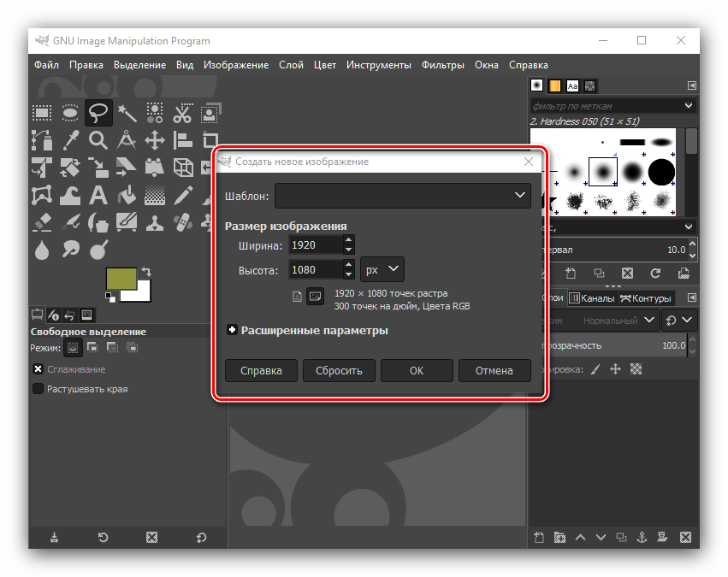Viewport: 728px width, 577px height.
Task: Open the brushes dock tab configuration menu
Action: 692,85
